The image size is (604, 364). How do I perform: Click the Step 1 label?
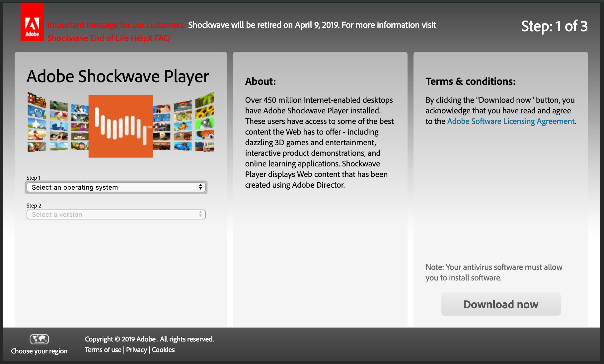click(34, 178)
